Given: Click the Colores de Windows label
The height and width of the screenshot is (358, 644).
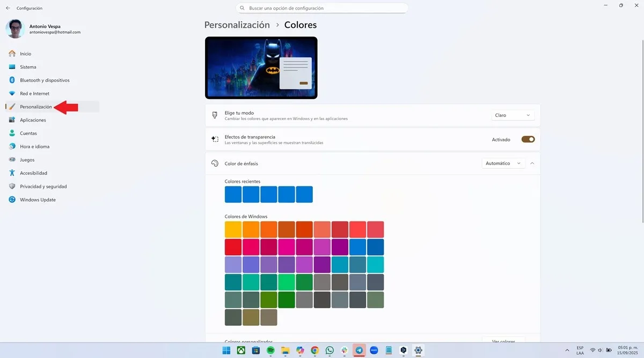Looking at the screenshot, I should point(246,217).
